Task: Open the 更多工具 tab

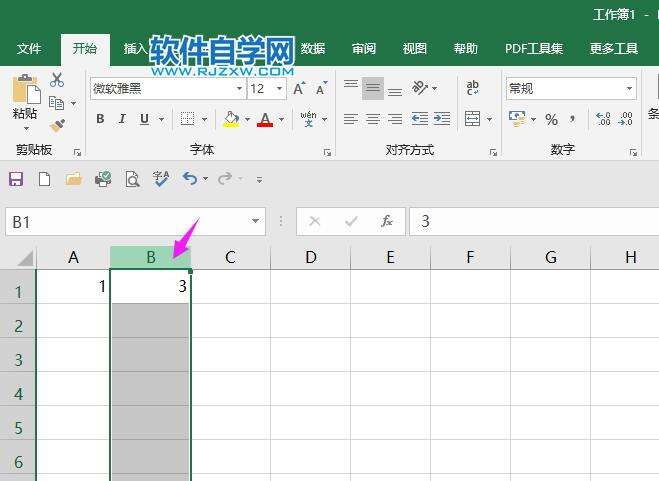Action: coord(614,49)
